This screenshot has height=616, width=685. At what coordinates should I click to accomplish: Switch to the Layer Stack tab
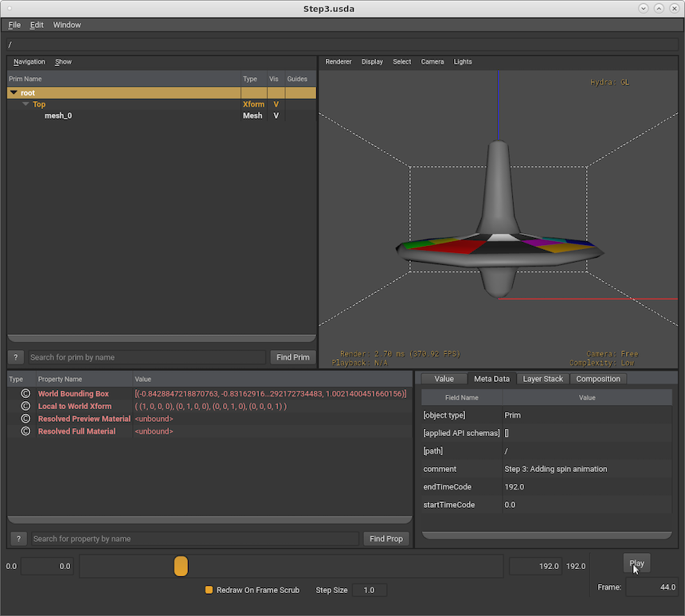(x=542, y=379)
